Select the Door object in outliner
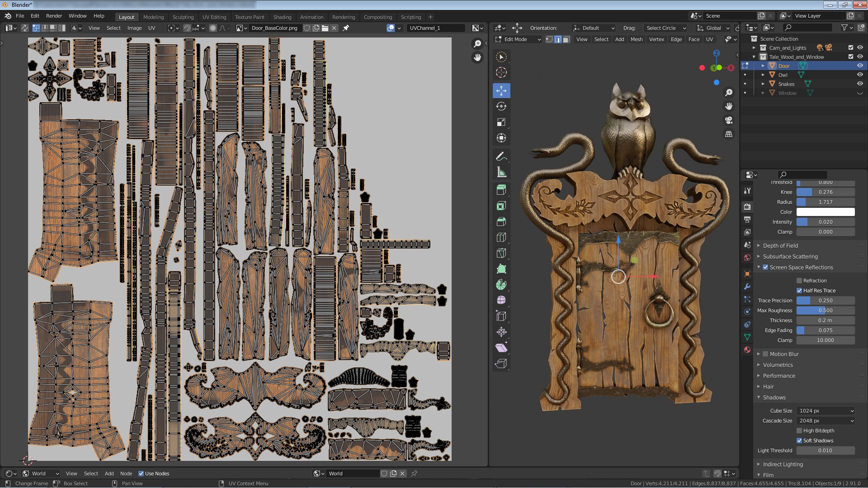This screenshot has height=488, width=868. pyautogui.click(x=784, y=66)
